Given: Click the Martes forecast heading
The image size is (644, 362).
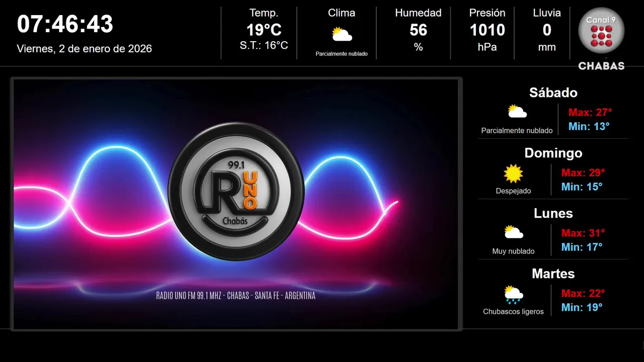Looking at the screenshot, I should (553, 274).
